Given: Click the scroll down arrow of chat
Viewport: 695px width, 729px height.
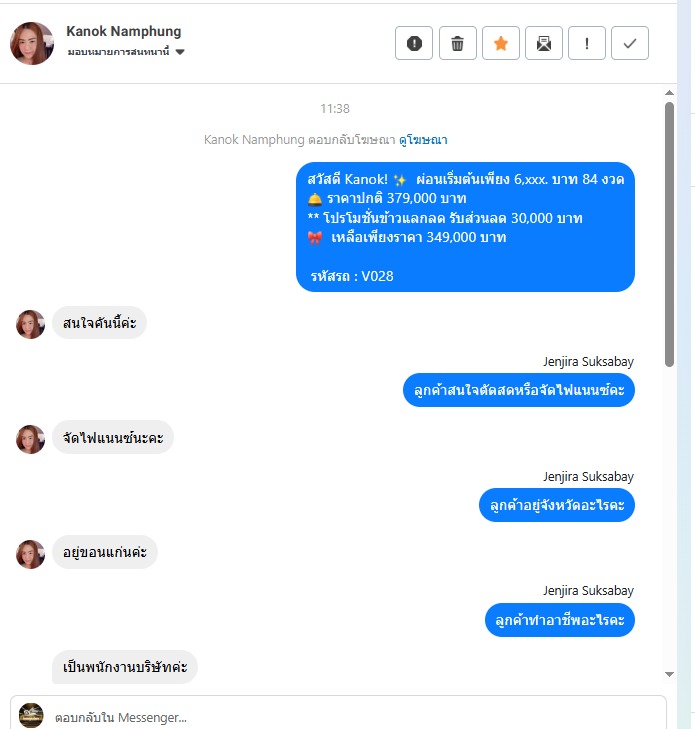Looking at the screenshot, I should (x=669, y=674).
